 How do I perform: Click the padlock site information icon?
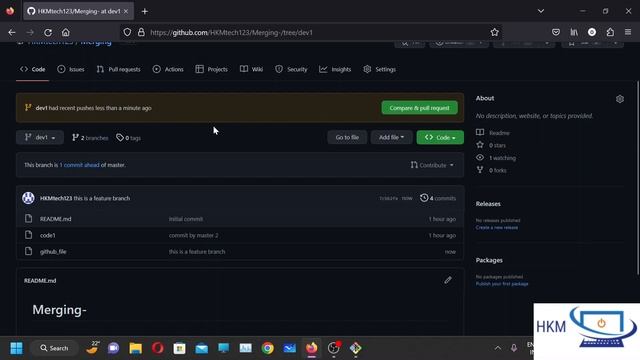coord(141,32)
